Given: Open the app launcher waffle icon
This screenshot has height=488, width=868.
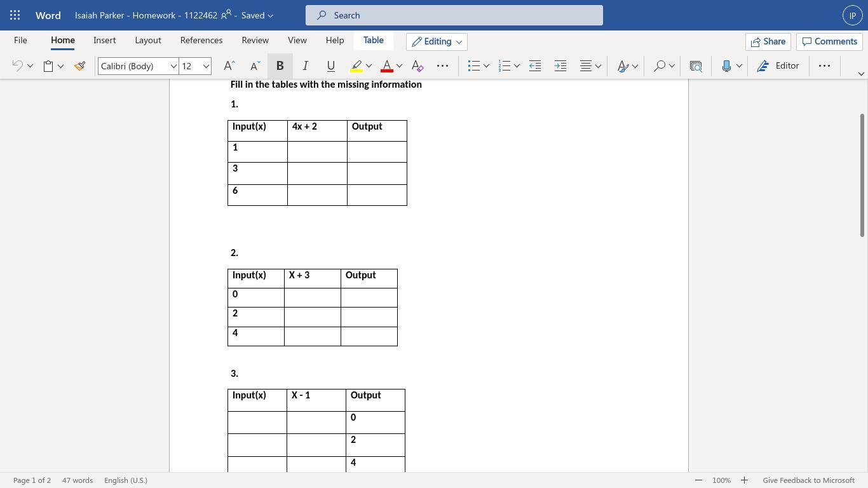Looking at the screenshot, I should [x=15, y=15].
